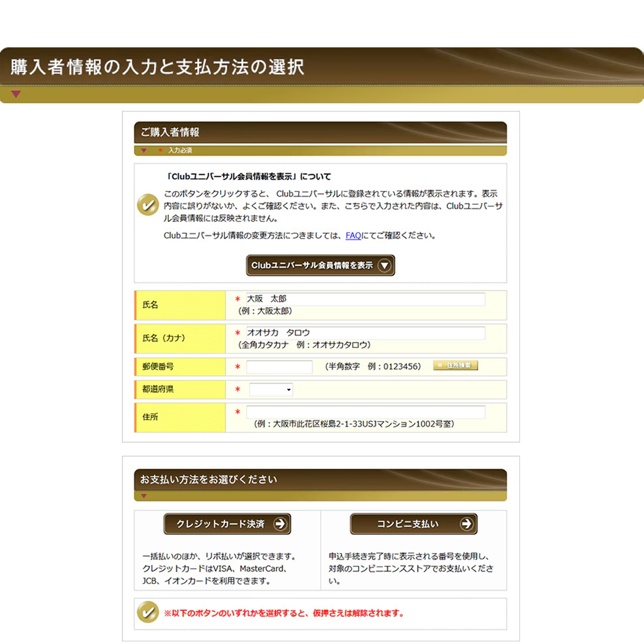Click the お支払い方法をお選びください header
The height and width of the screenshot is (644, 644).
pyautogui.click(x=320, y=480)
